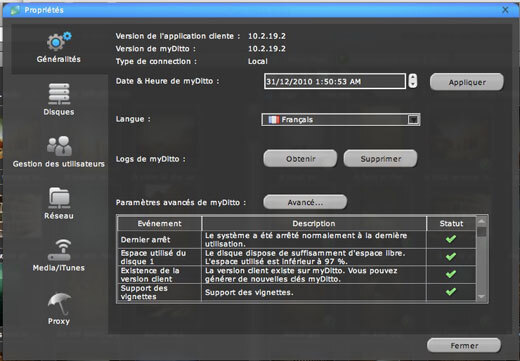Viewport: 520px width, 361px height.
Task: Open the Généralités gear icon section
Action: pos(59,42)
